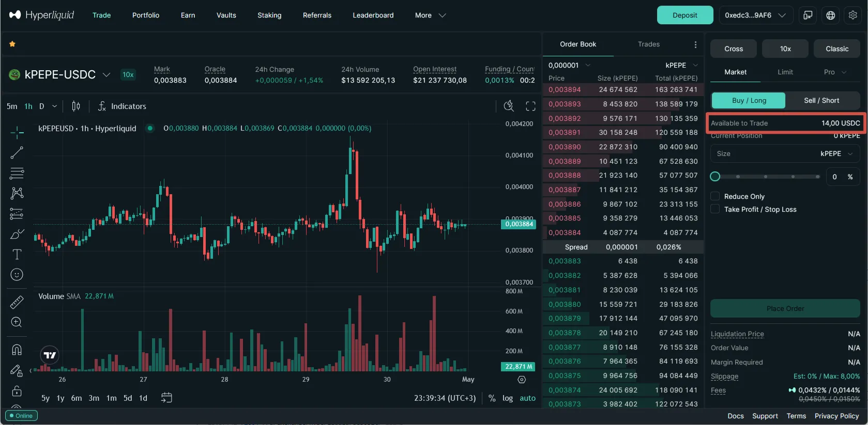Open the Size kPEPE currency dropdown

pos(836,154)
